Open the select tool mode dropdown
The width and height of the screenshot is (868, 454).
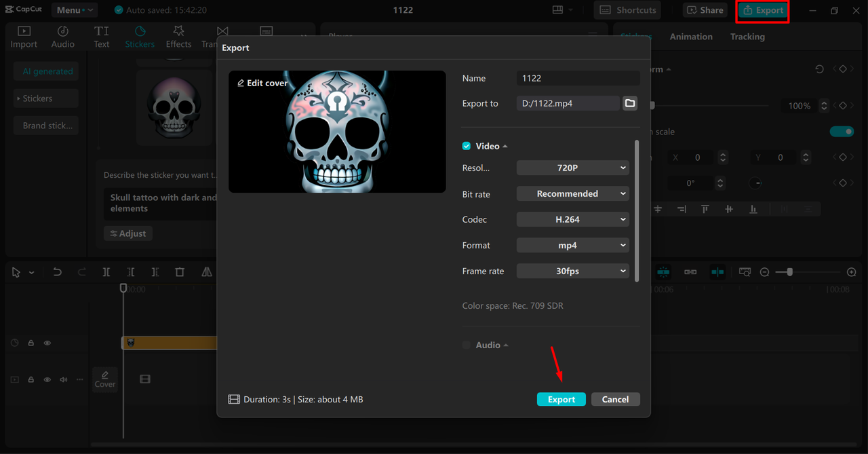point(31,273)
